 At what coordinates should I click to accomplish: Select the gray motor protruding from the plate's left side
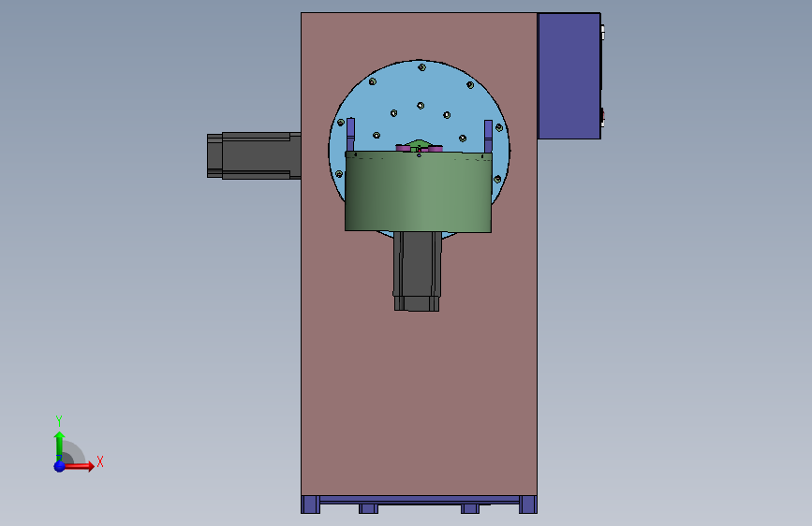click(254, 155)
